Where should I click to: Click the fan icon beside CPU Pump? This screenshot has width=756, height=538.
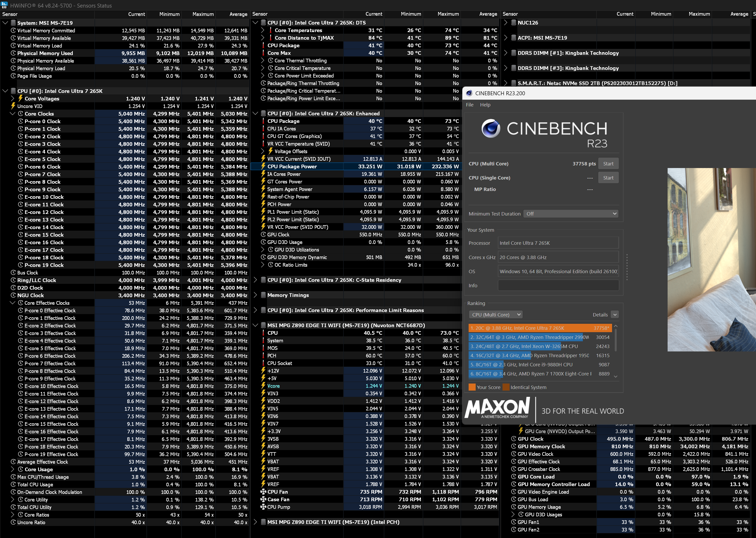263,507
